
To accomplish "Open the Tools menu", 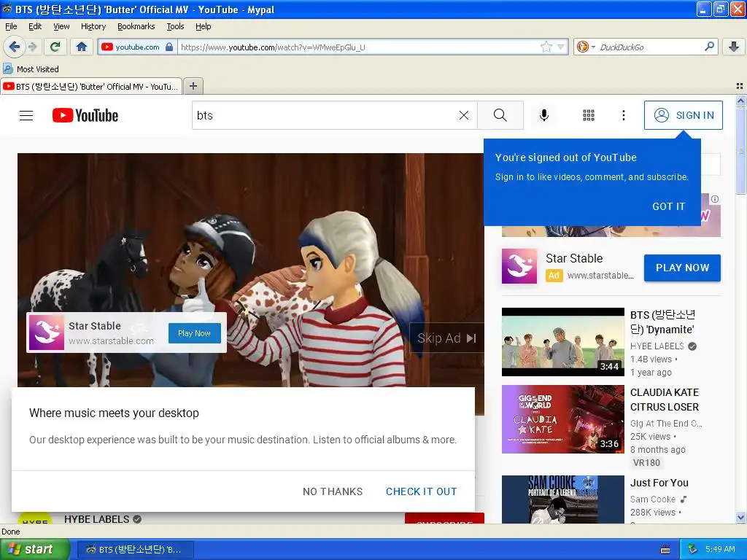I will (x=175, y=26).
